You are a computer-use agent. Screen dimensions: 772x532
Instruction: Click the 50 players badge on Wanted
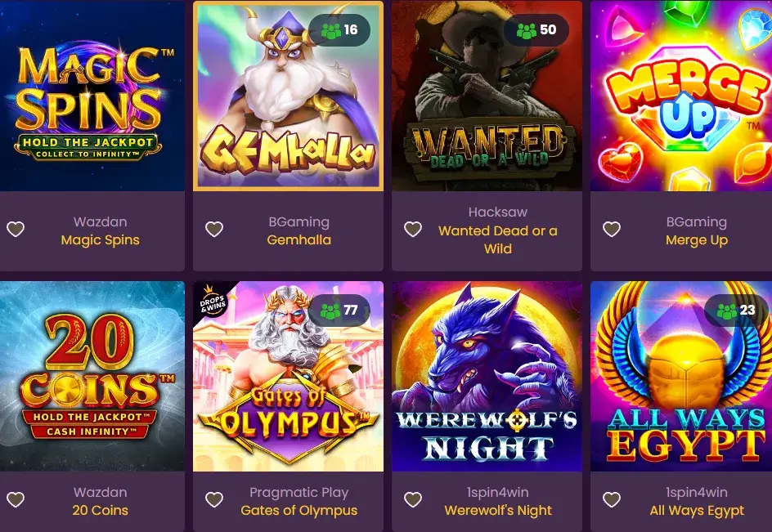536,30
